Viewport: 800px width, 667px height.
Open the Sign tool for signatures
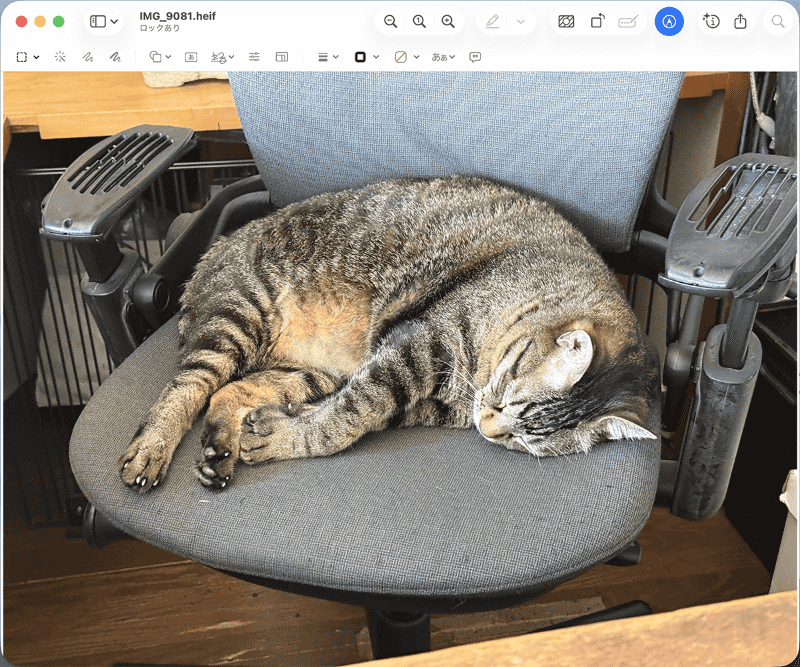(219, 57)
